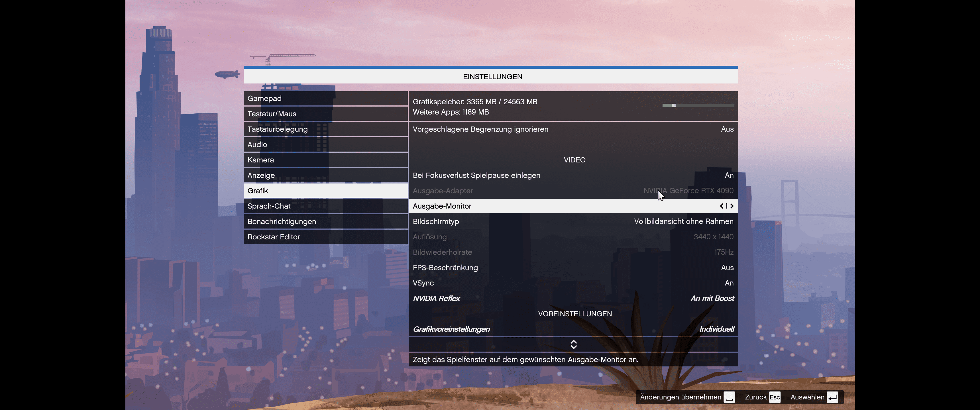
Task: Click the Grafikspeicher 3365 MB text
Action: 475,102
